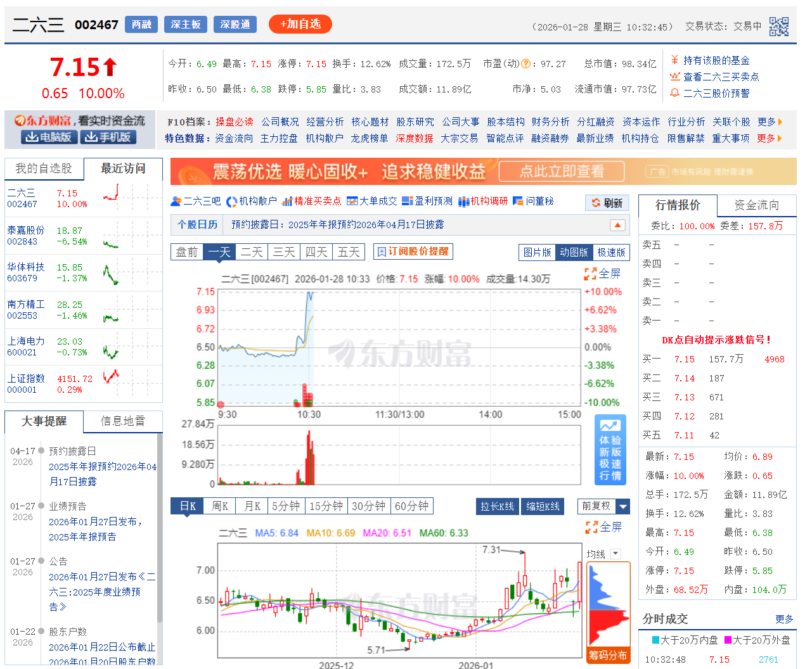This screenshot has height=669, width=812.
Task: Open 操盘必读 link
Action: pyautogui.click(x=234, y=122)
